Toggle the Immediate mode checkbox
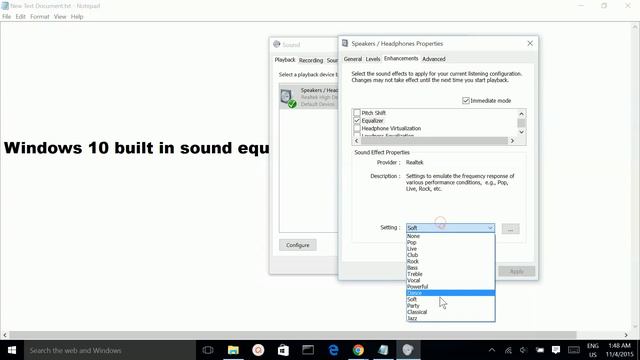The height and width of the screenshot is (360, 640). (466, 100)
